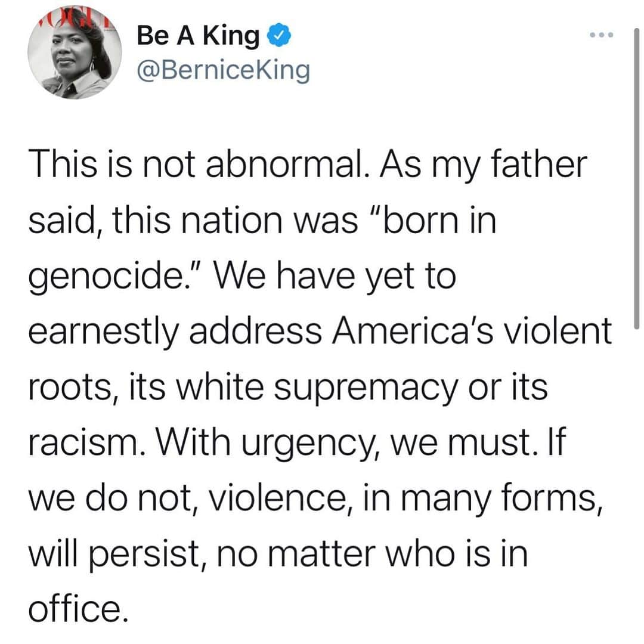Click the vertical scrollbar thumb
The height and width of the screenshot is (644, 644).
[637, 178]
